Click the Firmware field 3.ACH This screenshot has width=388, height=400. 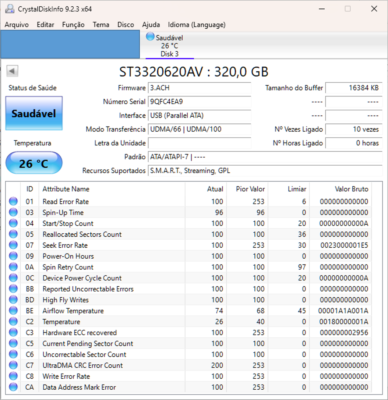click(199, 88)
